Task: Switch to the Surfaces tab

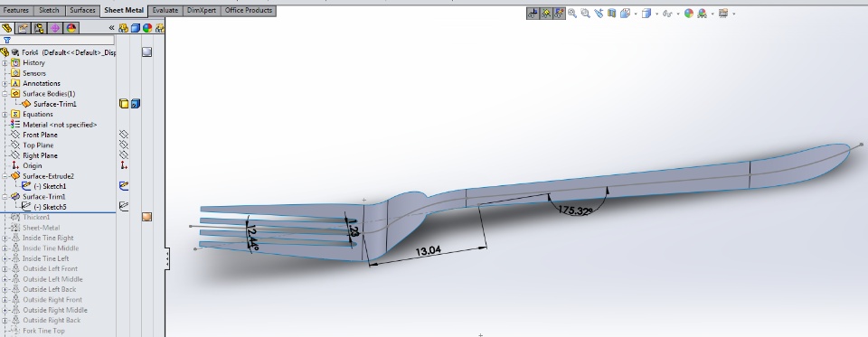Action: click(83, 11)
